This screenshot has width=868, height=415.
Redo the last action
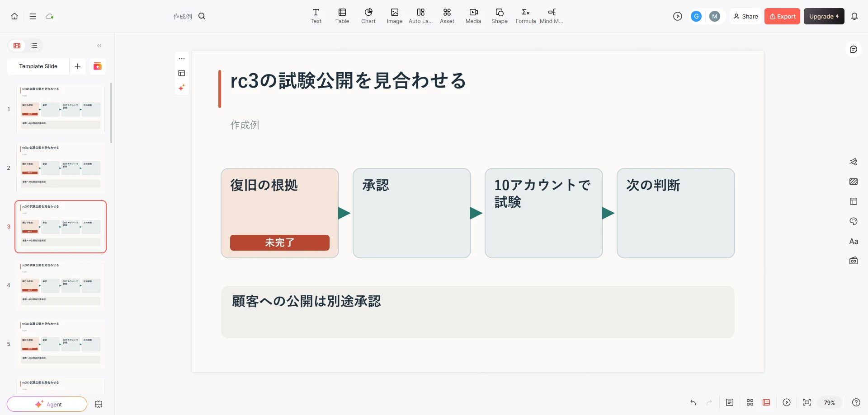(709, 402)
